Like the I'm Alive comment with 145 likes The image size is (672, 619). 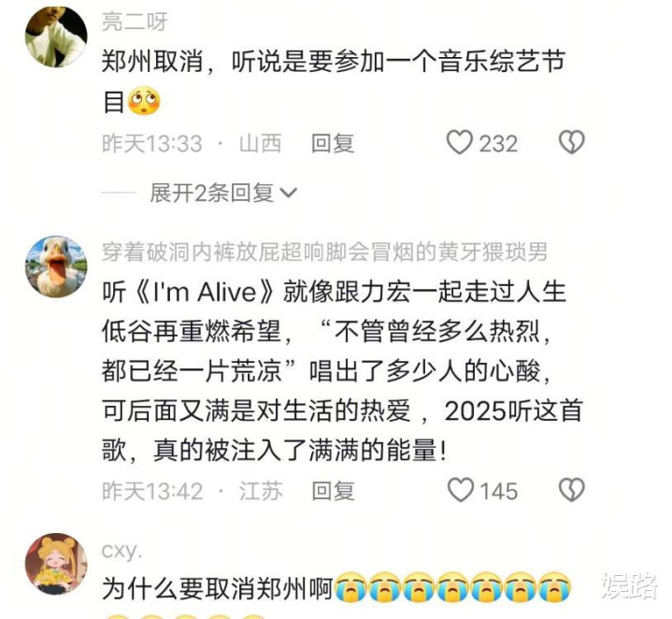pos(460,490)
